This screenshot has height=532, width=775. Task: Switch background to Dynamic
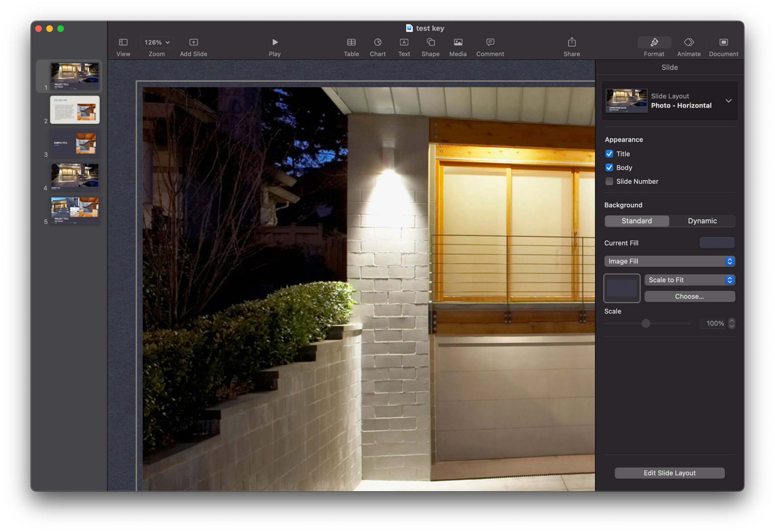pyautogui.click(x=702, y=221)
